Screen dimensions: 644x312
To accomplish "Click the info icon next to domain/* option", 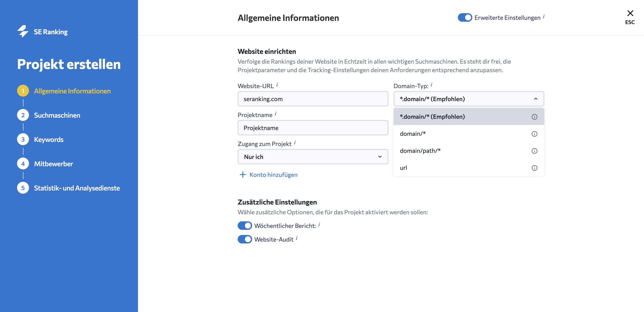I will [x=534, y=134].
